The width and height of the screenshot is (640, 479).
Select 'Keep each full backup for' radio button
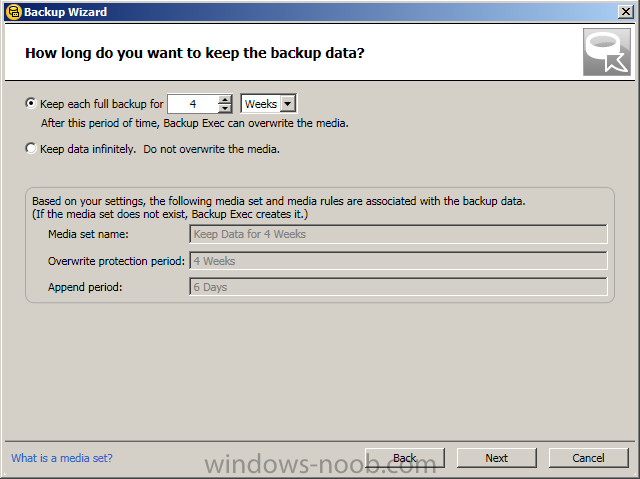(x=31, y=104)
